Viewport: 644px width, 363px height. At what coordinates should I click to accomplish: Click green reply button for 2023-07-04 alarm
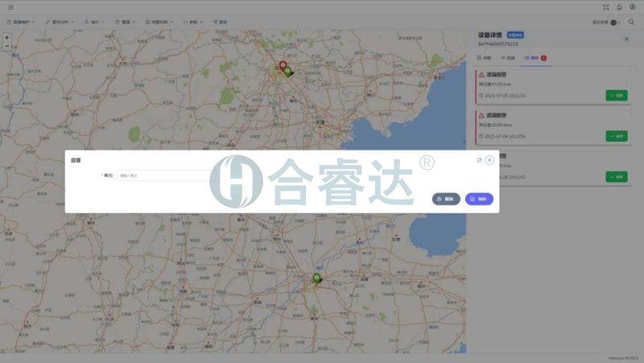[617, 136]
